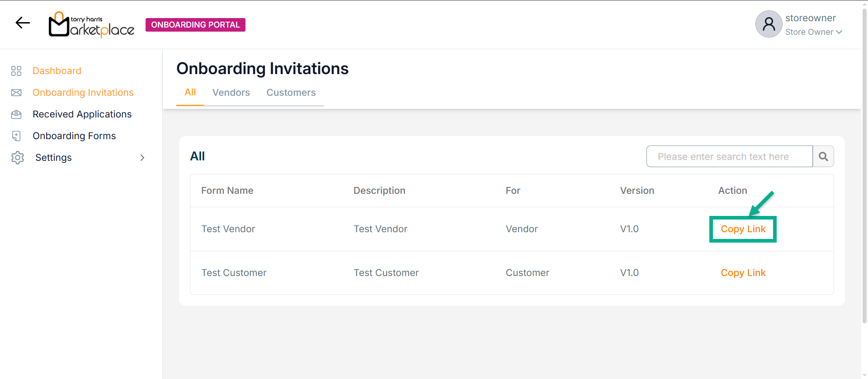Click the magnifying glass search button

823,156
